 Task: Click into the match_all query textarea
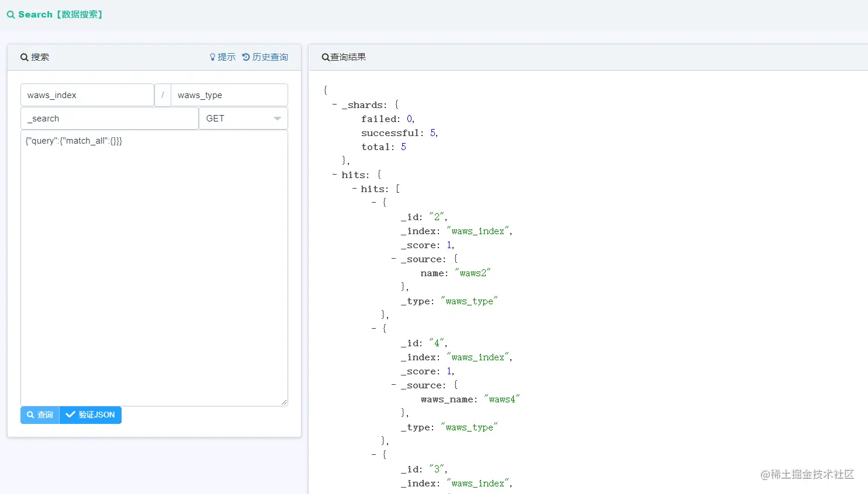click(154, 268)
